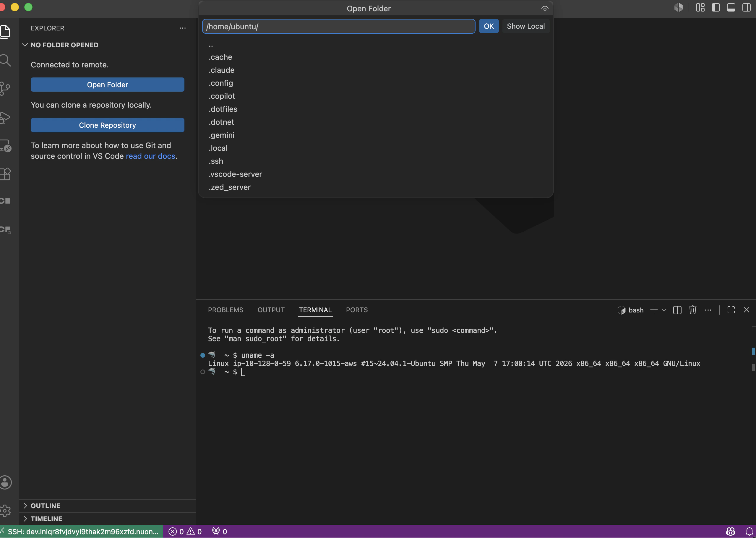The image size is (756, 538).
Task: Switch to the OUTPUT tab
Action: click(x=271, y=310)
